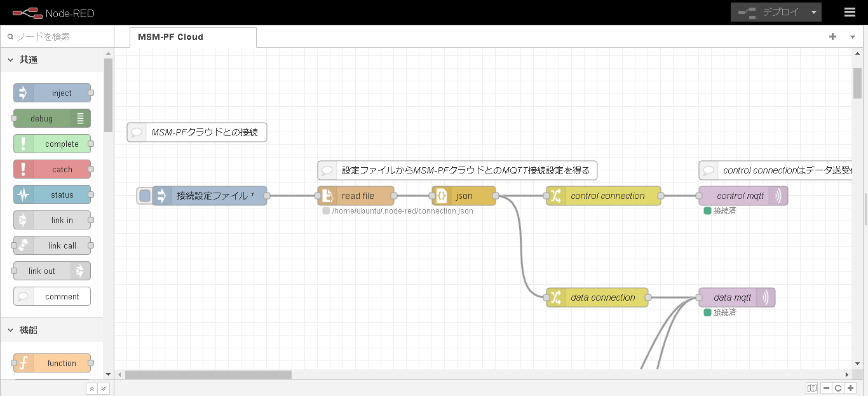Viewport: 868px width, 396px height.
Task: Collapse the 共通 palette category
Action: click(x=51, y=60)
